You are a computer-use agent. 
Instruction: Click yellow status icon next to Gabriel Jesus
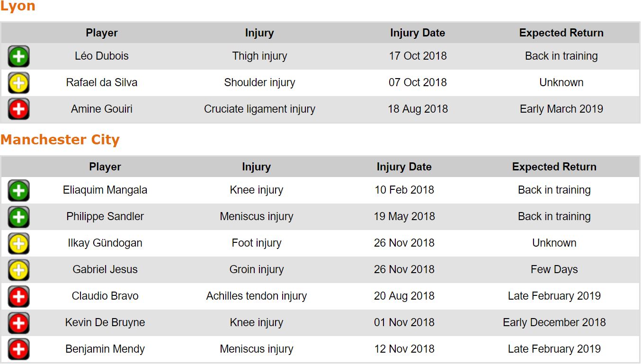click(18, 270)
